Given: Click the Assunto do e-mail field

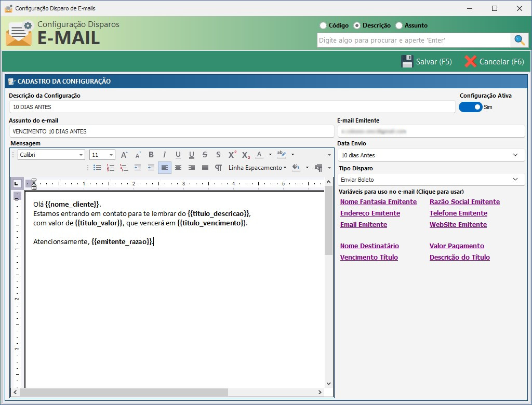Looking at the screenshot, I should (x=171, y=131).
